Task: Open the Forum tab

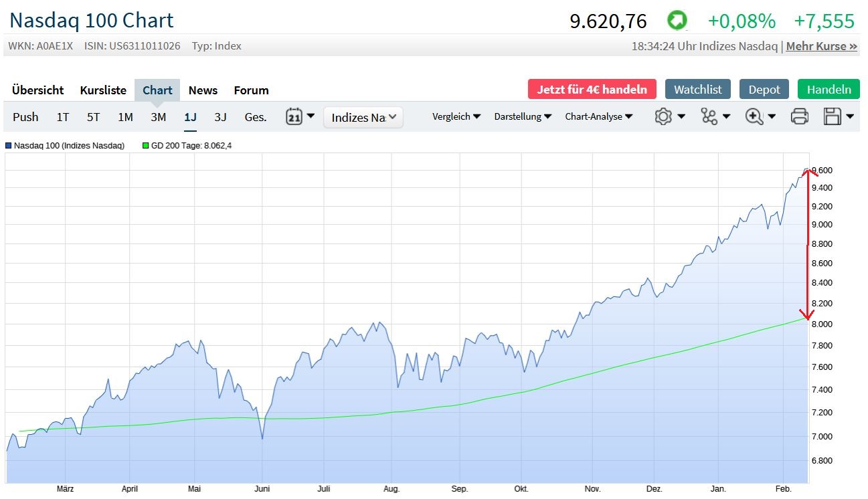Action: tap(251, 90)
